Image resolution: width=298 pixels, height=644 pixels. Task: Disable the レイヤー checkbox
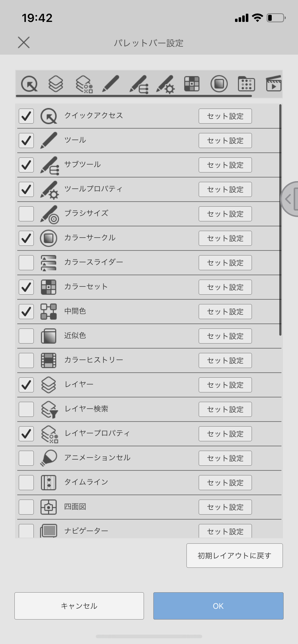tap(26, 385)
